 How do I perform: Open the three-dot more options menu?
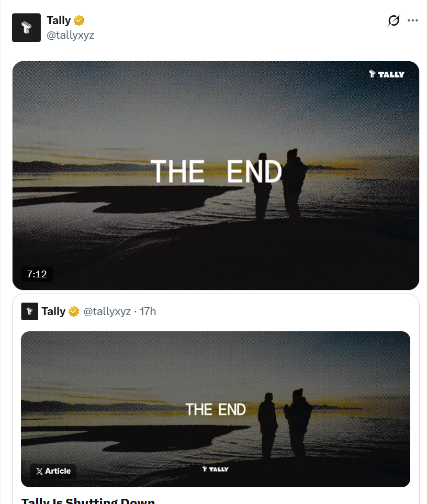coord(412,20)
